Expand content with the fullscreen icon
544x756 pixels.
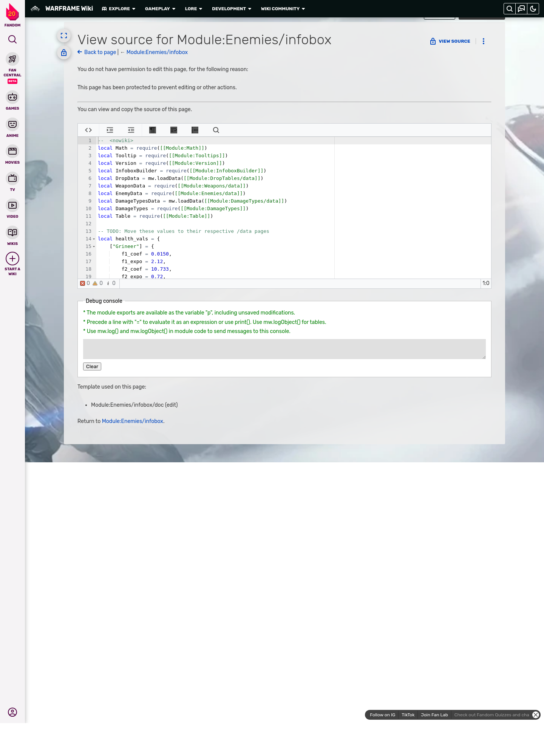(x=64, y=36)
